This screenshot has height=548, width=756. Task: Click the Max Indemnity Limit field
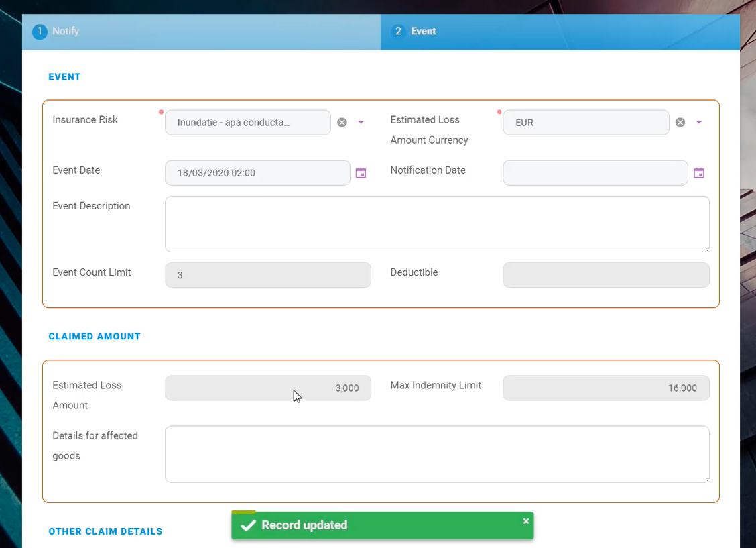605,388
